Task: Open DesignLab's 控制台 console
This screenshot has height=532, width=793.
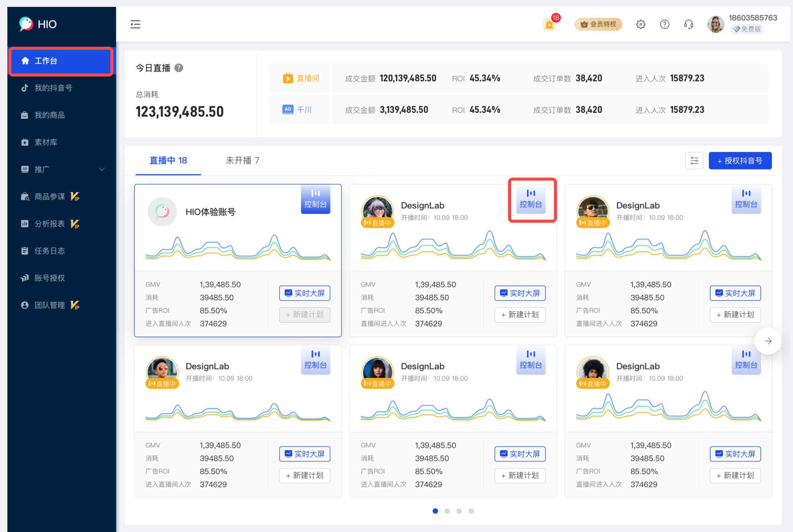Action: pyautogui.click(x=531, y=199)
